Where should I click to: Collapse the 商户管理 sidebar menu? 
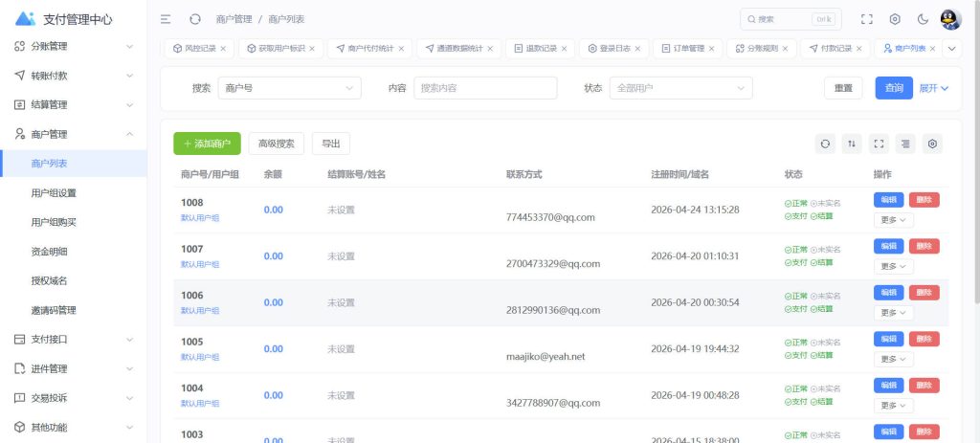click(73, 134)
